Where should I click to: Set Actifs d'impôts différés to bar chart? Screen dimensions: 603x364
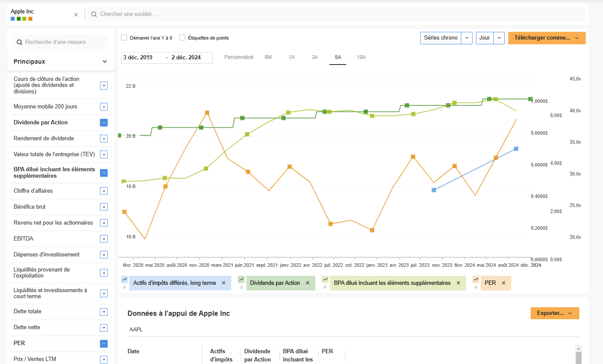tap(124, 287)
